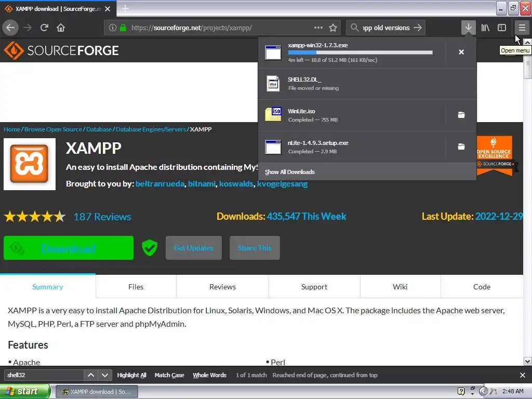Cancel the xampp-win32-1.7.3.exe download
This screenshot has height=399, width=532.
pyautogui.click(x=461, y=52)
